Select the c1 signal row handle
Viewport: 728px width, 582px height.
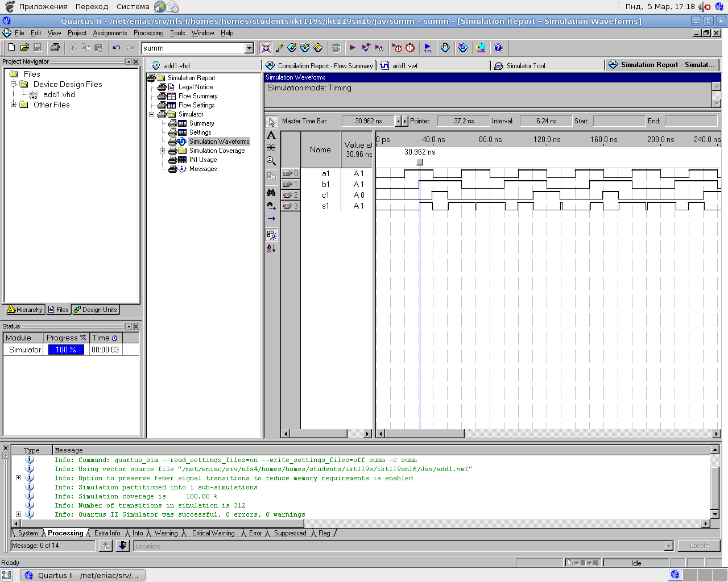(x=290, y=195)
